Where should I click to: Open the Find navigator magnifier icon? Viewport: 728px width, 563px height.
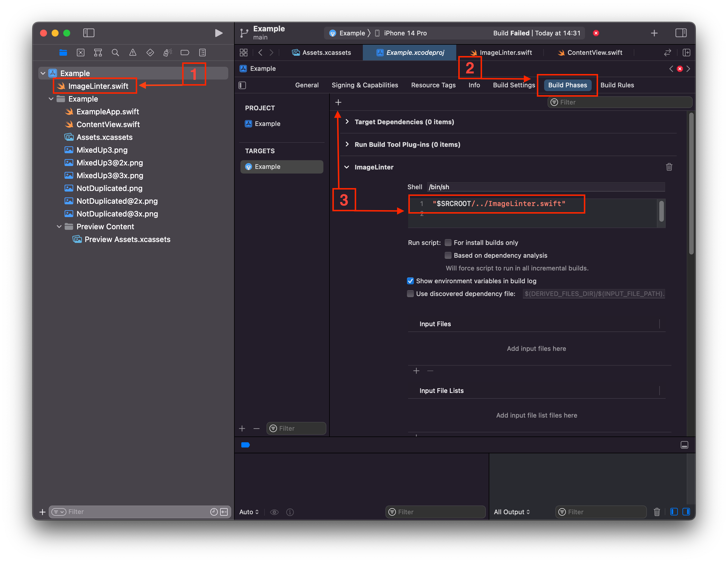coord(115,52)
